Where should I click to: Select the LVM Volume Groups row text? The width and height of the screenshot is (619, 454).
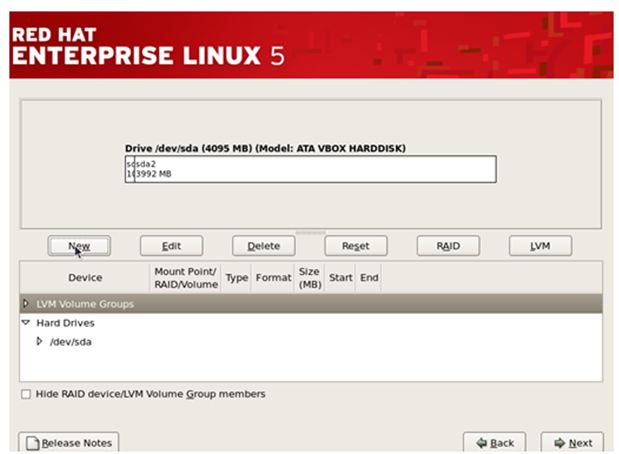pyautogui.click(x=85, y=304)
